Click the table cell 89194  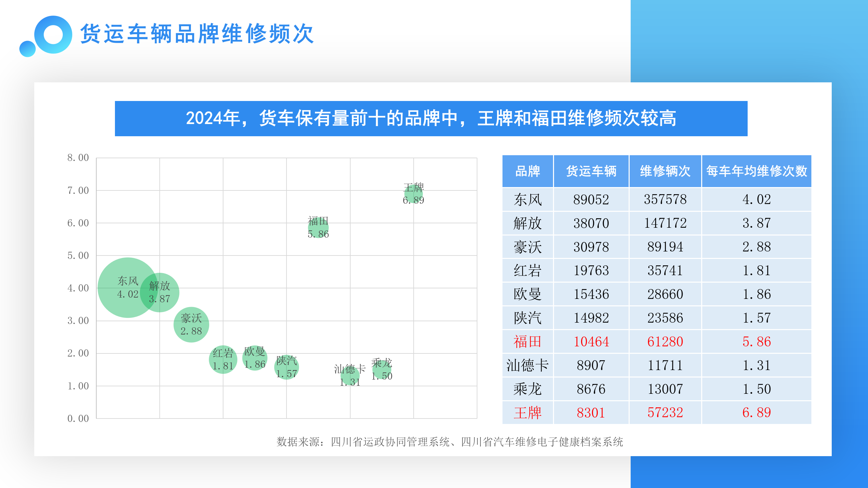[665, 247]
